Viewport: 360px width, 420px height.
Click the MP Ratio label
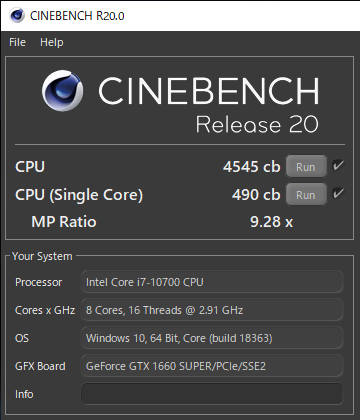click(x=64, y=222)
